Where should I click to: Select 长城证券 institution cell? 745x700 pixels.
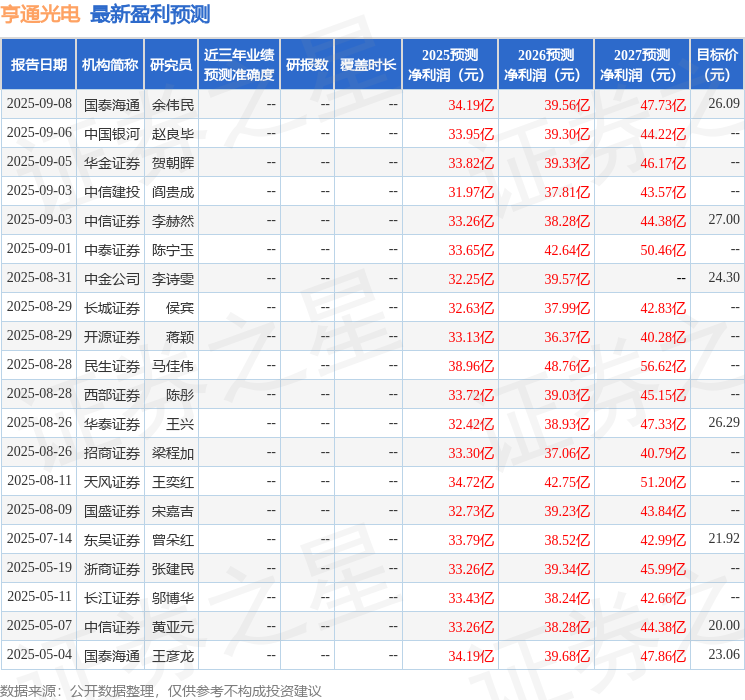pos(112,308)
